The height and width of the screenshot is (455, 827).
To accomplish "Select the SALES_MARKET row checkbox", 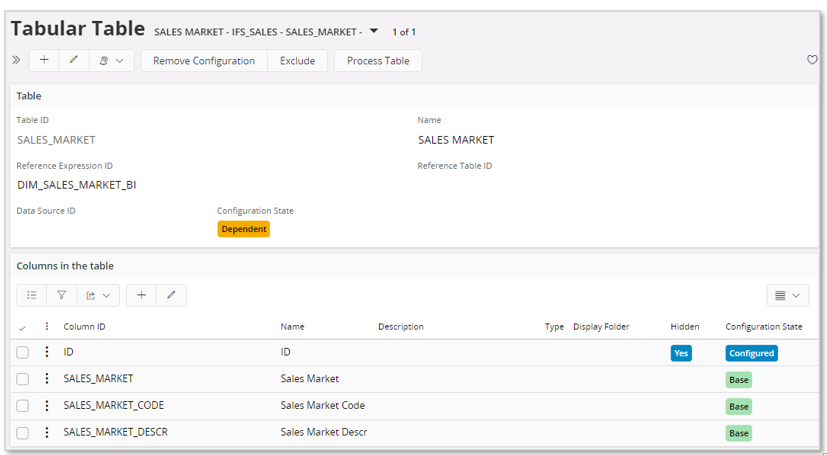I will click(23, 379).
